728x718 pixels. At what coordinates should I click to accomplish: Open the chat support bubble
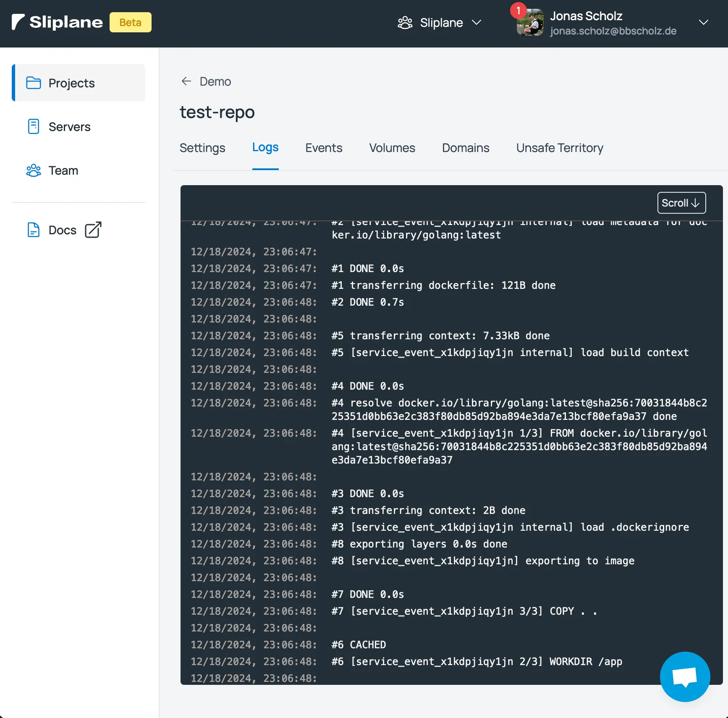(x=684, y=676)
